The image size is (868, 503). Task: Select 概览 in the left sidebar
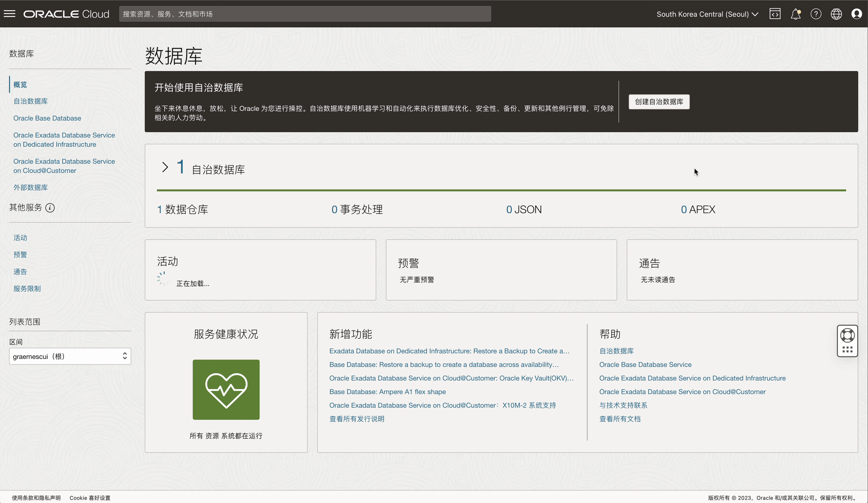[x=20, y=84]
